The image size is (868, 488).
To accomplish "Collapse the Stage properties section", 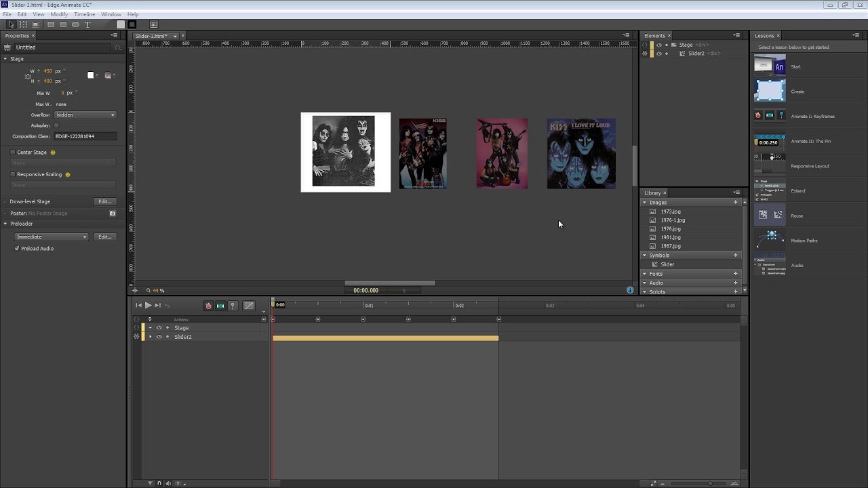I will click(x=5, y=59).
